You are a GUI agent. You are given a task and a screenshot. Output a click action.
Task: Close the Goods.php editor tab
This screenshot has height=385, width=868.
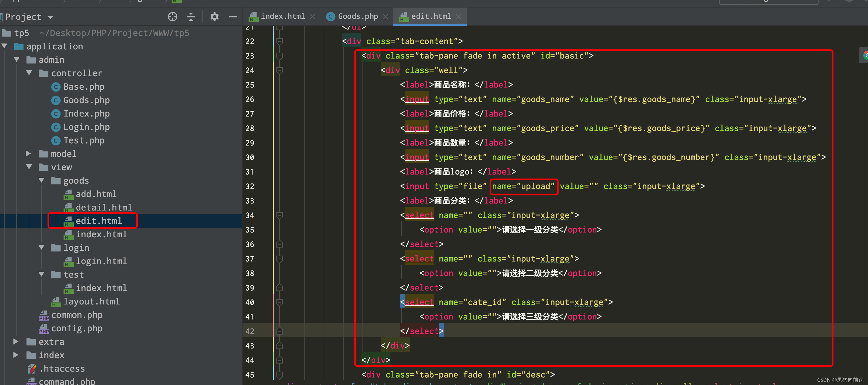click(x=386, y=16)
